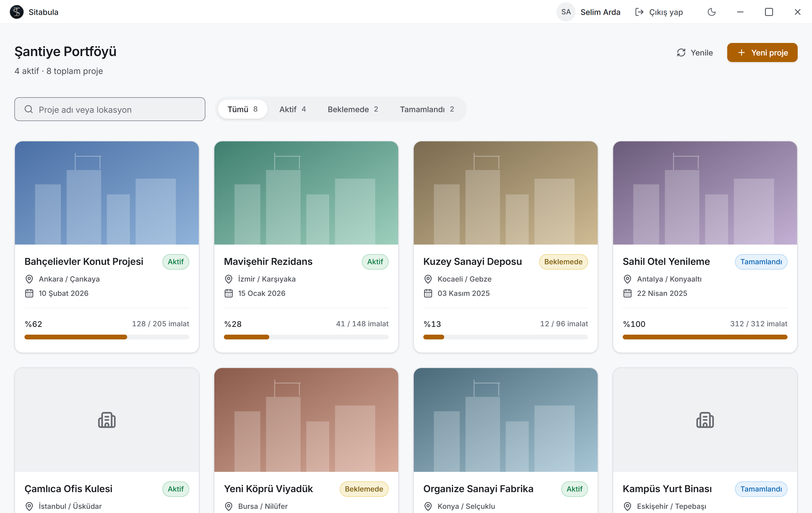Click the Kuzey Sanayi Deposu title

[473, 262]
